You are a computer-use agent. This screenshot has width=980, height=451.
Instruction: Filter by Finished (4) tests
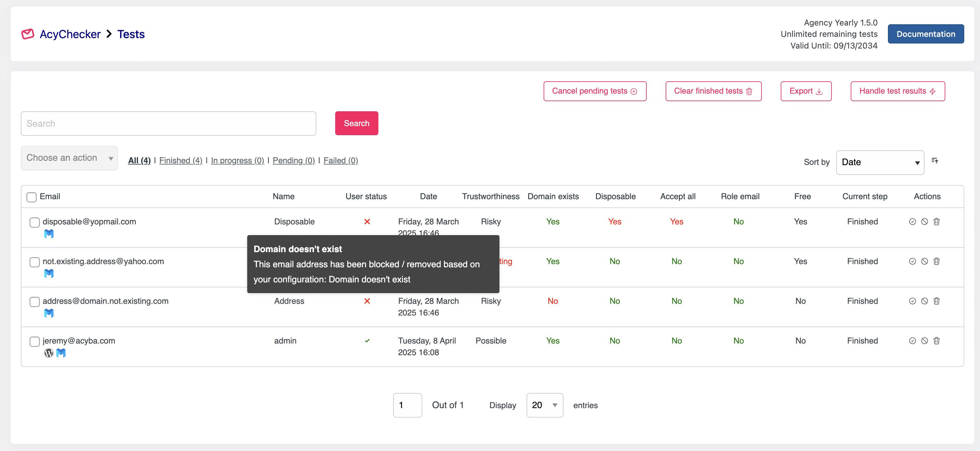181,160
